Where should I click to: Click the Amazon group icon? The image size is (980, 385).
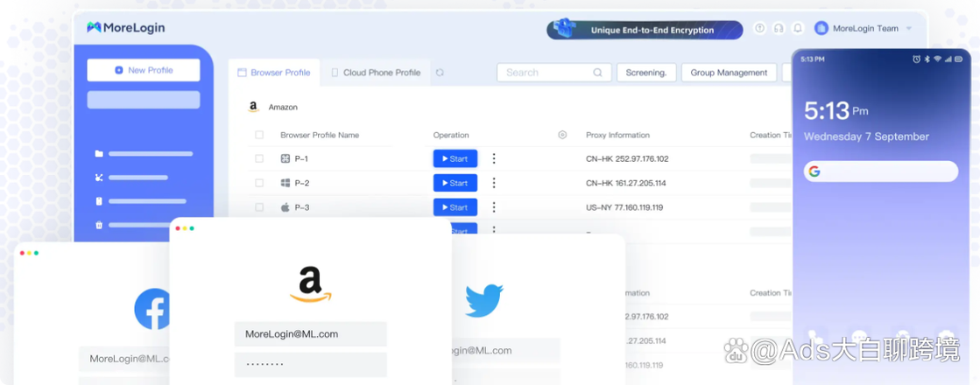[x=253, y=107]
